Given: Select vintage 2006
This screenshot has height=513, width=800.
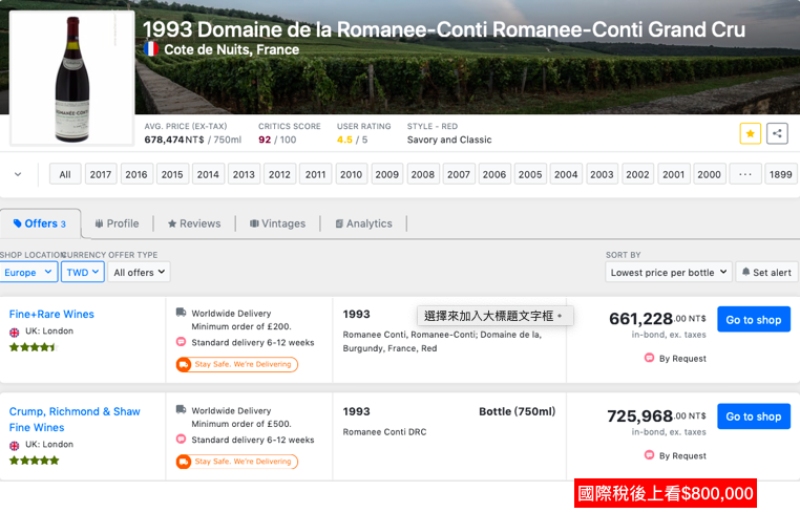Looking at the screenshot, I should click(494, 175).
